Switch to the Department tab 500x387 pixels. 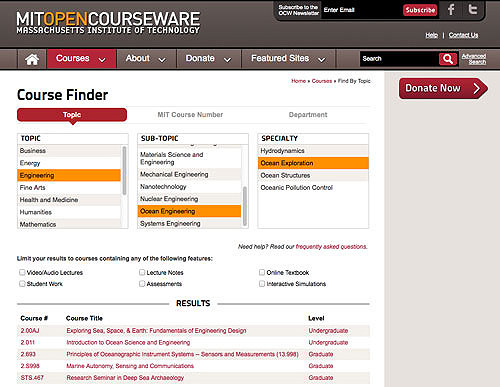coord(308,115)
